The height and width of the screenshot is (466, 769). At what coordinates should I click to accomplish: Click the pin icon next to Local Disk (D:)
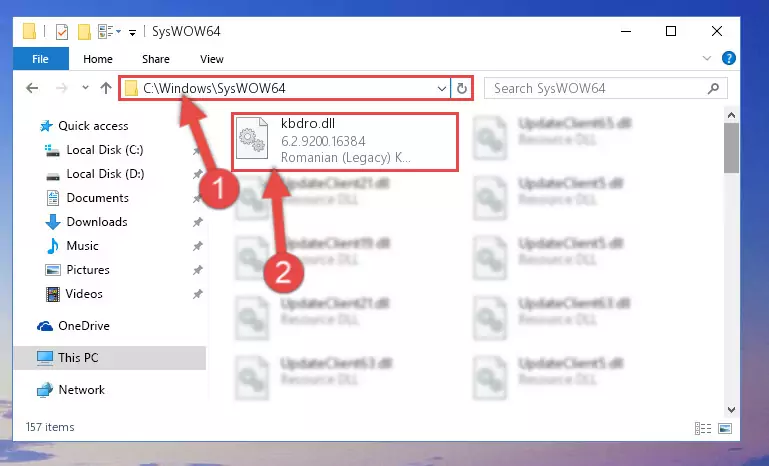(x=197, y=174)
